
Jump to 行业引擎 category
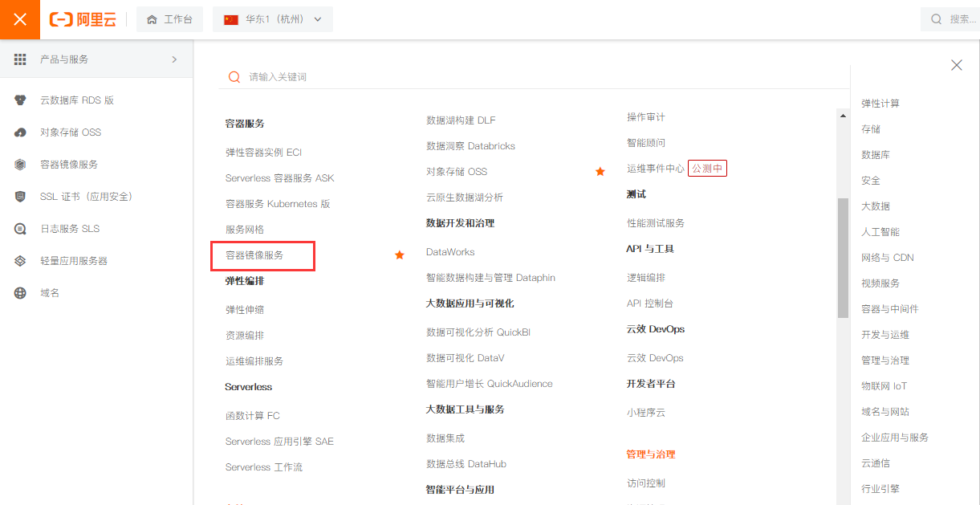(880, 489)
